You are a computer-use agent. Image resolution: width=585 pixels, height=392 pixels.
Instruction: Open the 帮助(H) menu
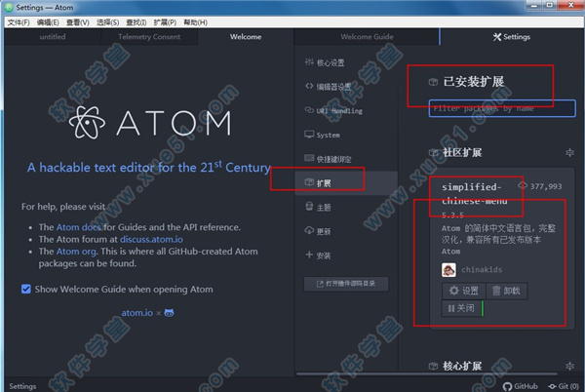pyautogui.click(x=195, y=22)
